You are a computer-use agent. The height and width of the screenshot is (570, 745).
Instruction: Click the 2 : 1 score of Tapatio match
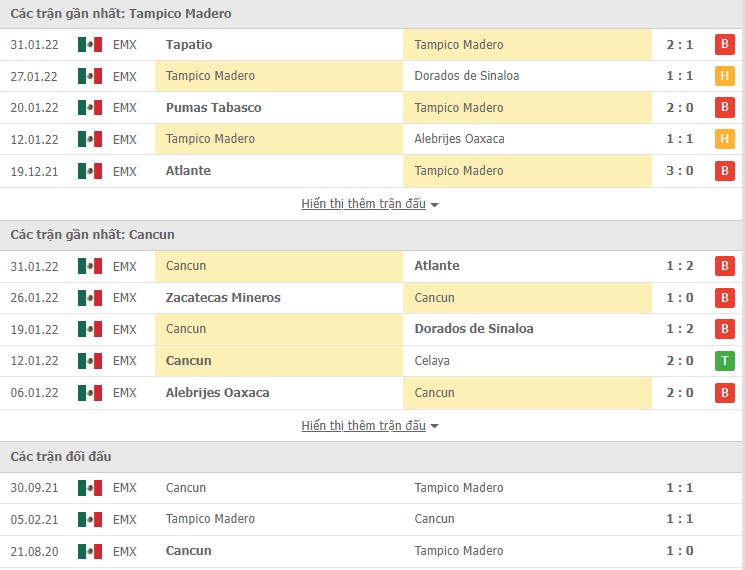680,45
